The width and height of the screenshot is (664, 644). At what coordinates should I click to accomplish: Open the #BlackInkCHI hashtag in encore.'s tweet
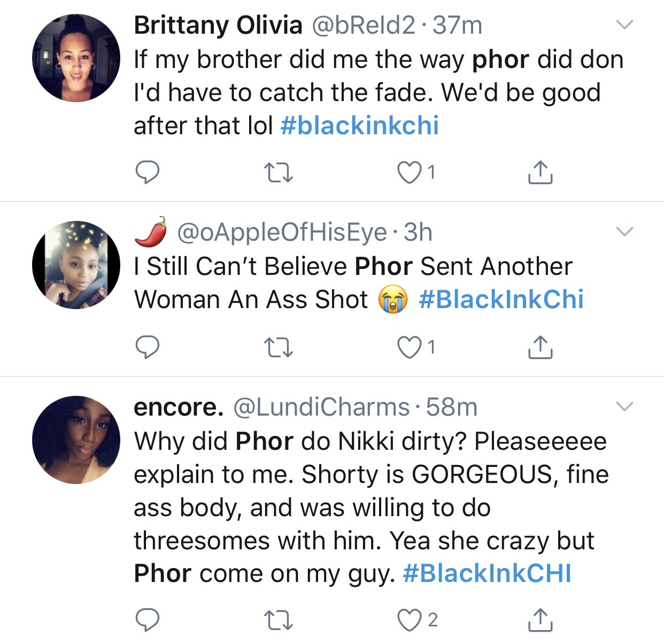click(487, 573)
